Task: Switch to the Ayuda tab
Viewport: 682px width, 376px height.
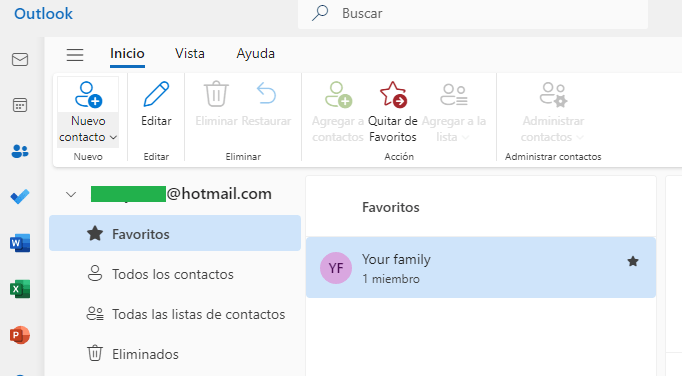Action: (x=255, y=54)
